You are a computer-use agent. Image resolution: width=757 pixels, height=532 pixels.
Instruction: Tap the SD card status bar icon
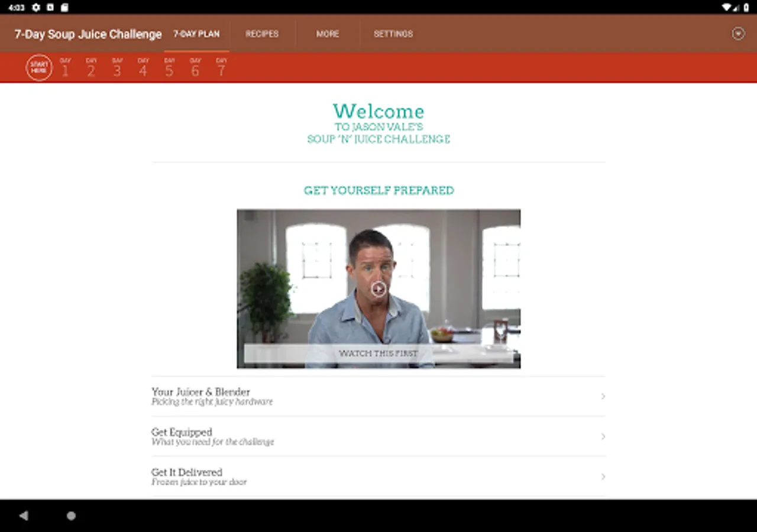click(x=64, y=8)
